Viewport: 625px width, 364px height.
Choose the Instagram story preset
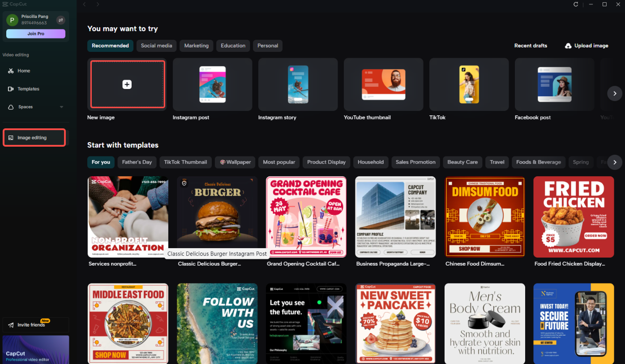pos(298,85)
